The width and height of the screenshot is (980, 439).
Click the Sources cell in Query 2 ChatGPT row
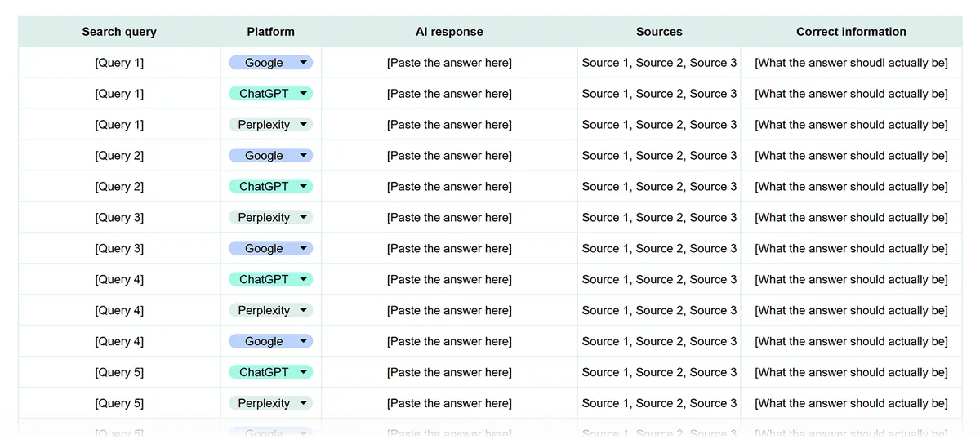(x=659, y=187)
